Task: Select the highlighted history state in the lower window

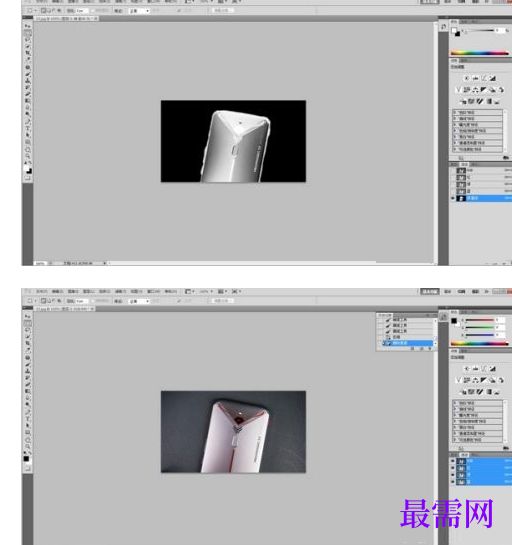Action: pos(407,343)
